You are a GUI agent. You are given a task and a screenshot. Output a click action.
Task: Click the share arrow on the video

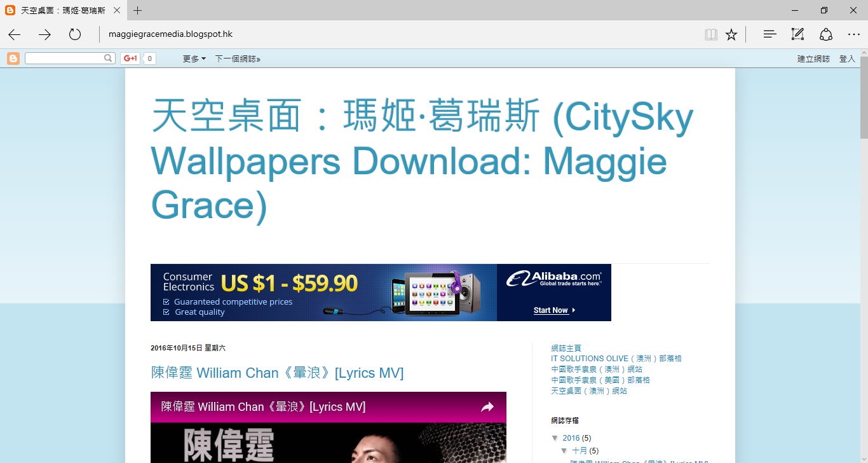coord(487,407)
